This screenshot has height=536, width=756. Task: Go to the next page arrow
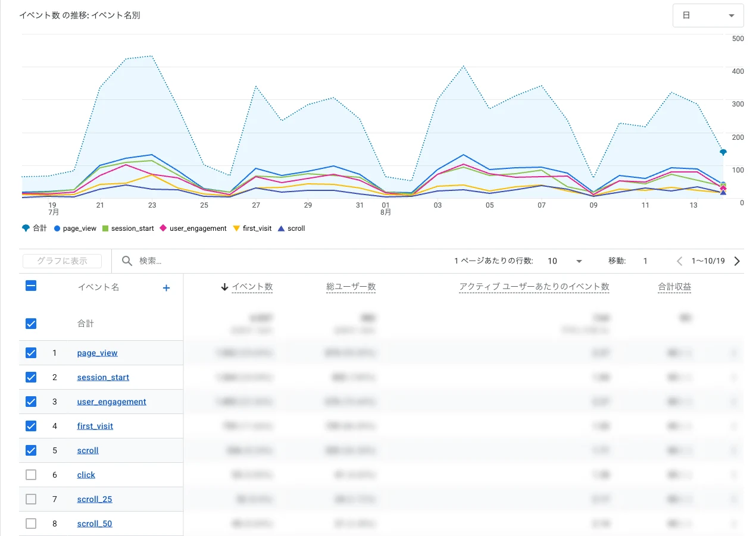coord(737,261)
